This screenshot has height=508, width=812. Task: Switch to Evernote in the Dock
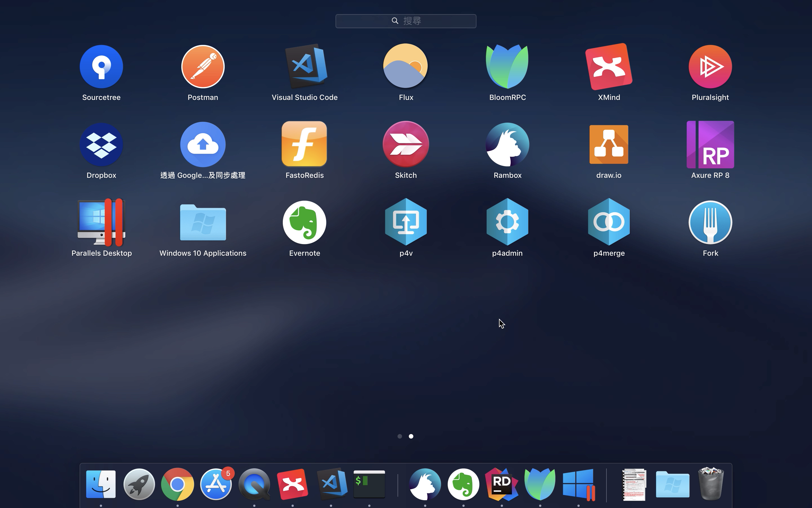tap(464, 484)
